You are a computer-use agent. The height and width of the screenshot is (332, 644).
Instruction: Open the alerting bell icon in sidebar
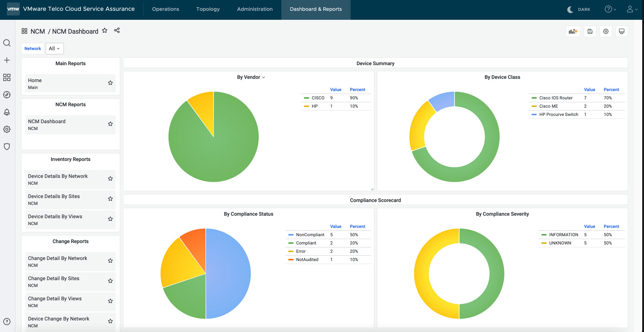click(x=7, y=112)
